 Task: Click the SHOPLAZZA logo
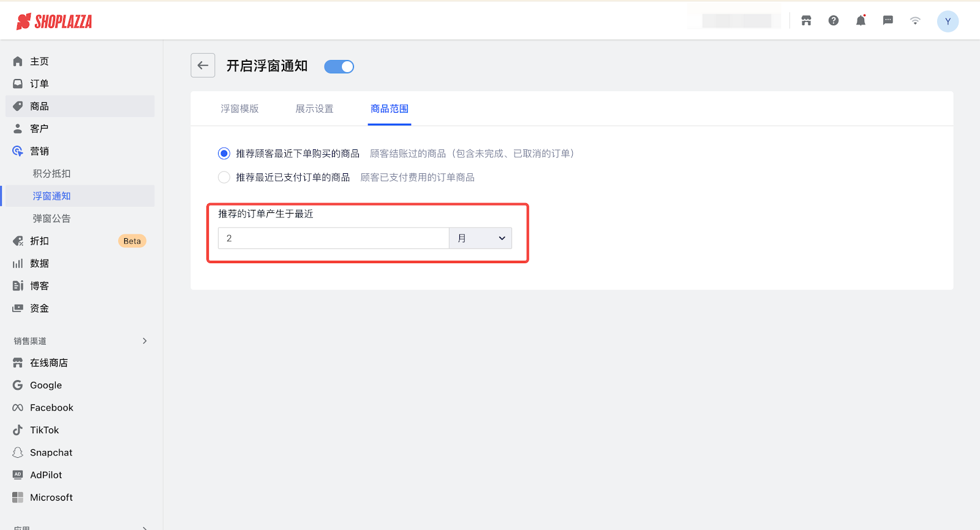click(55, 22)
